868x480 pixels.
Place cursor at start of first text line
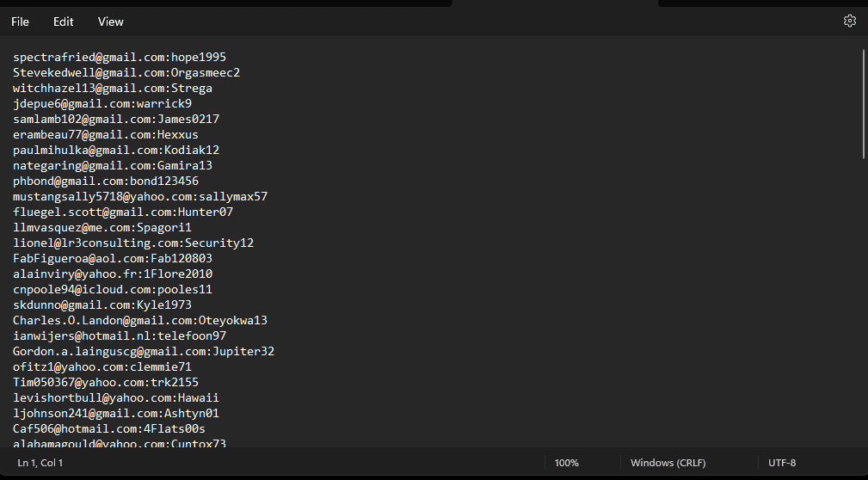point(14,57)
